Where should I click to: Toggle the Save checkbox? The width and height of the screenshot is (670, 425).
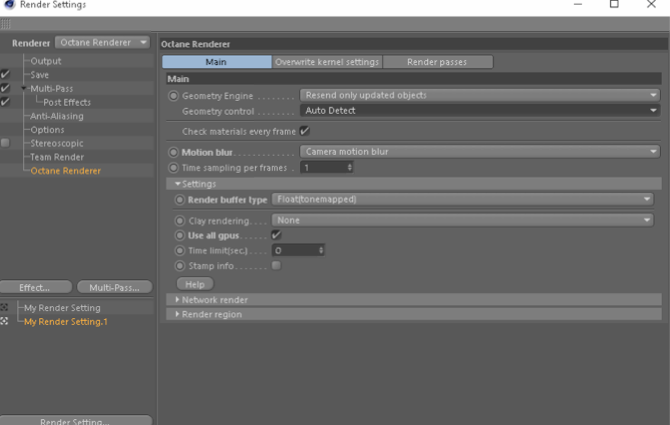click(5, 74)
